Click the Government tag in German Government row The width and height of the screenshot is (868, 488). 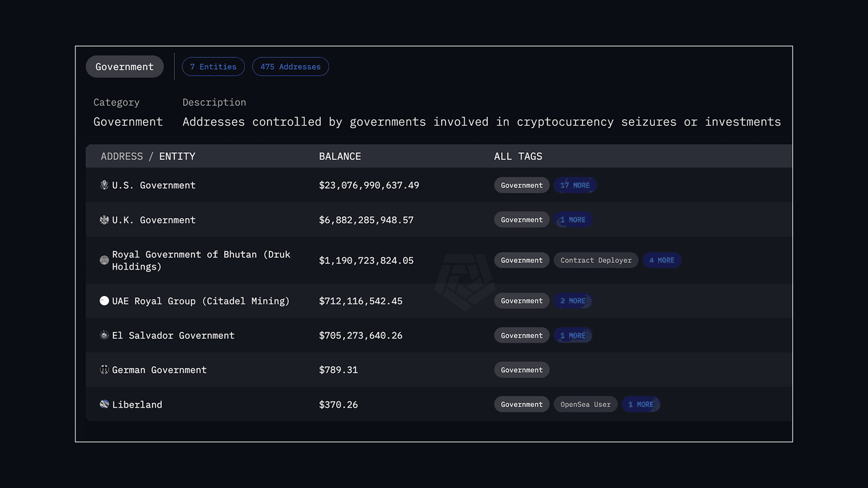click(x=522, y=370)
